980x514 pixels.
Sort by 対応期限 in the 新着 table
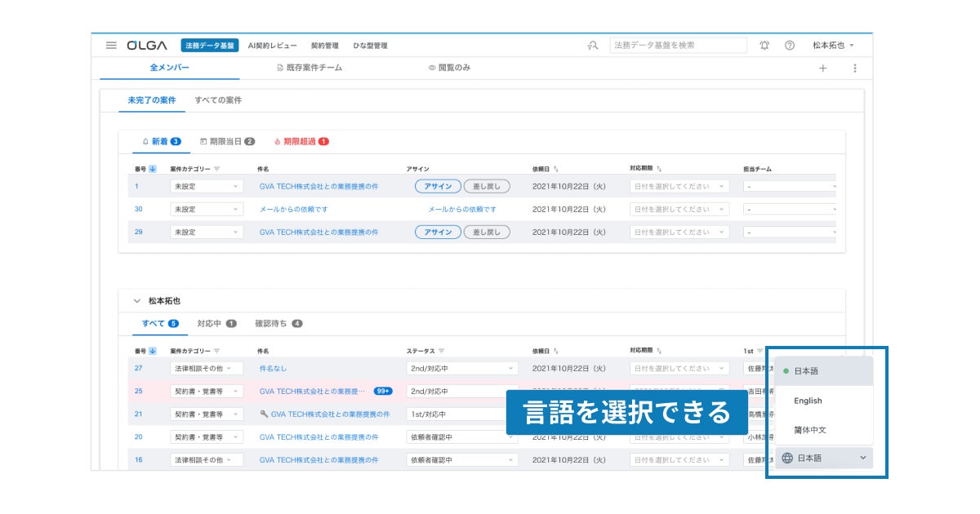tap(659, 169)
